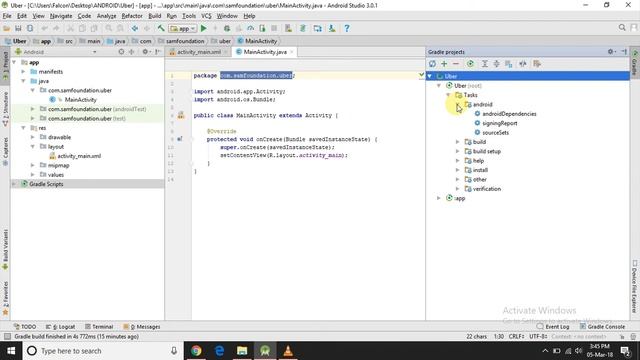This screenshot has width=640, height=360.
Task: Click the blue Help question mark icon
Action: 347,28
